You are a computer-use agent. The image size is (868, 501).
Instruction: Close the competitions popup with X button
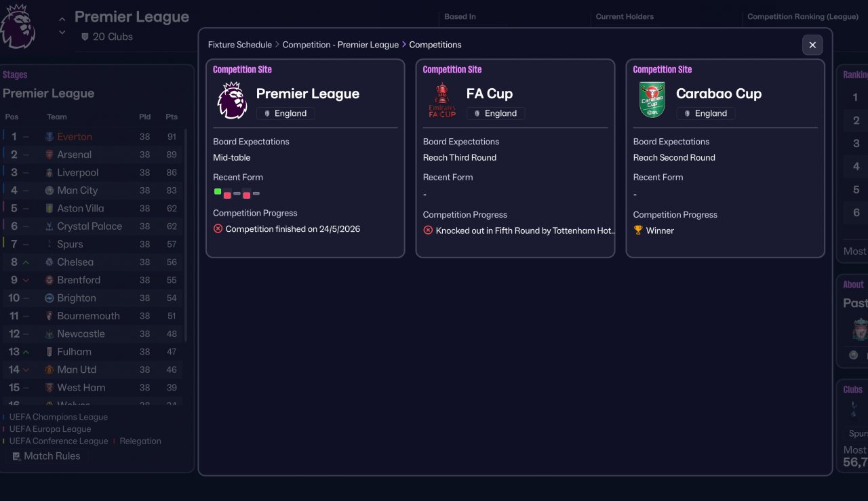click(812, 45)
